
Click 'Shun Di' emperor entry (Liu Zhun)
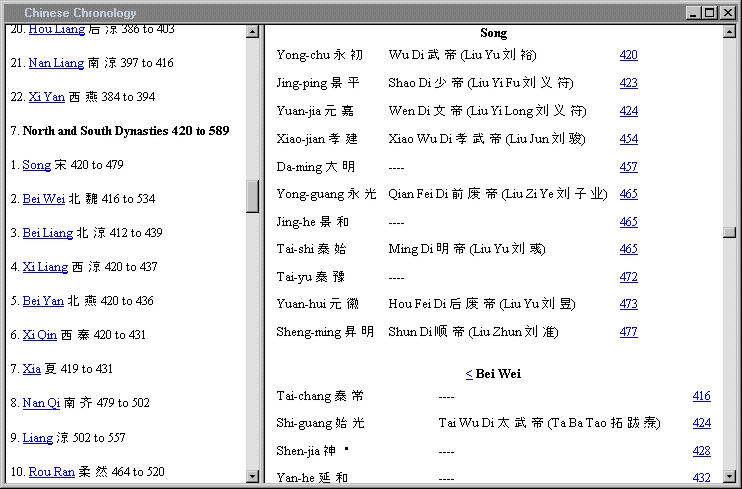click(473, 332)
